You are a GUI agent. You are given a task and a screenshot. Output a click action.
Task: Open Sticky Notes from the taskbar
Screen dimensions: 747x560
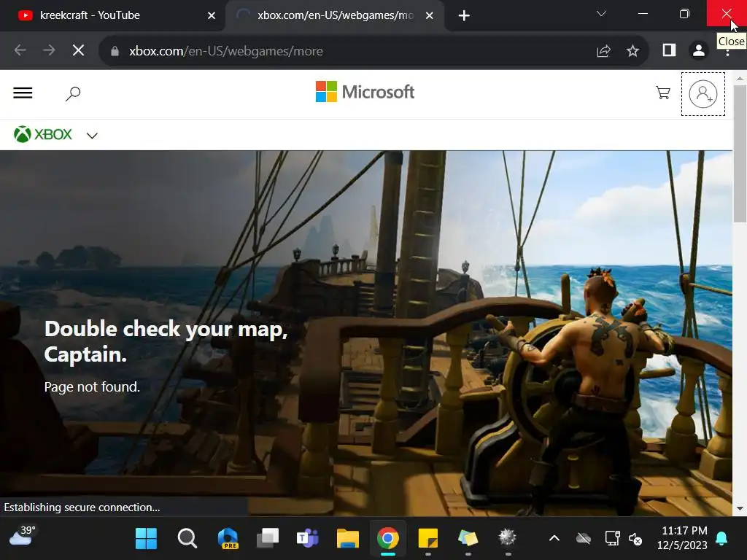pos(427,539)
